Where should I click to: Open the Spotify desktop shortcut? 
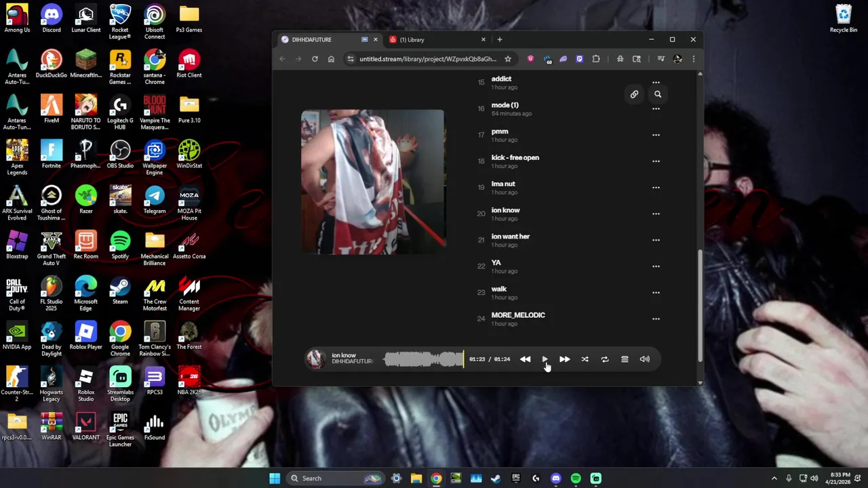[120, 245]
